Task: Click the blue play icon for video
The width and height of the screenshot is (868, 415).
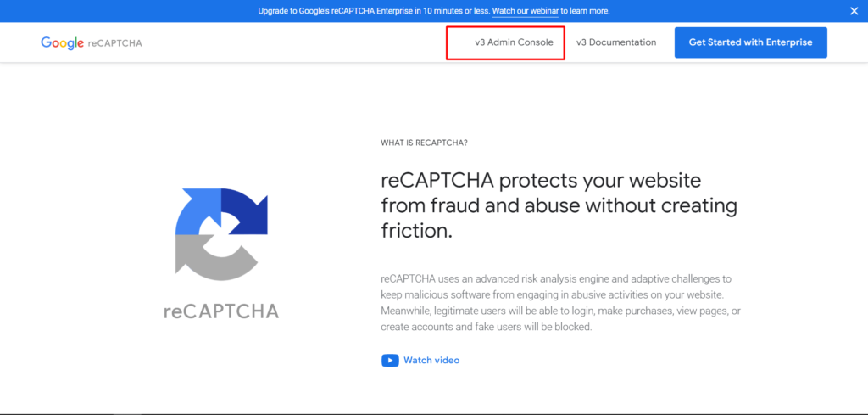Action: tap(390, 361)
